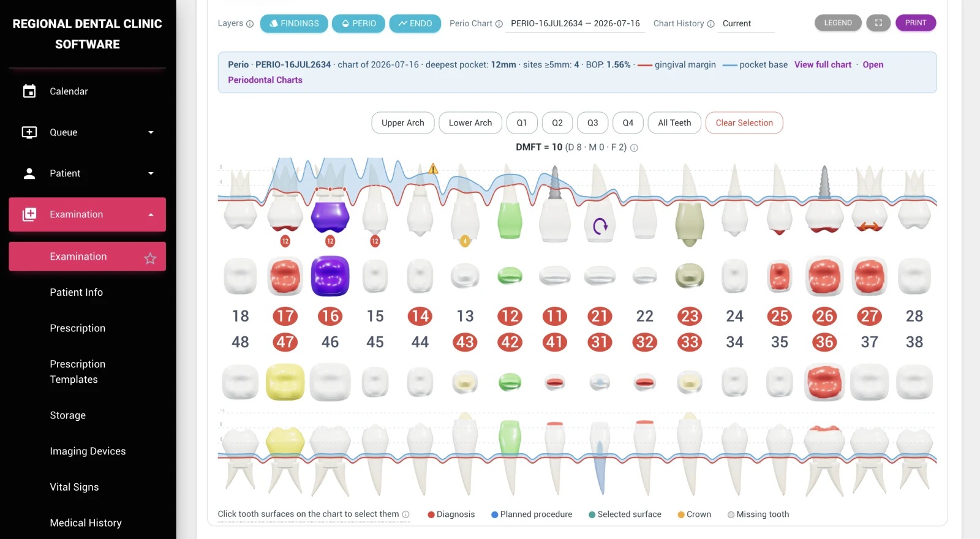Click the Queue icon in sidebar

pos(29,132)
